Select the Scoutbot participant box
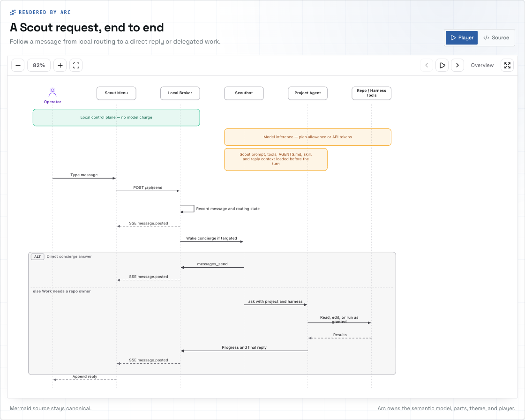The width and height of the screenshot is (525, 420). click(x=244, y=93)
